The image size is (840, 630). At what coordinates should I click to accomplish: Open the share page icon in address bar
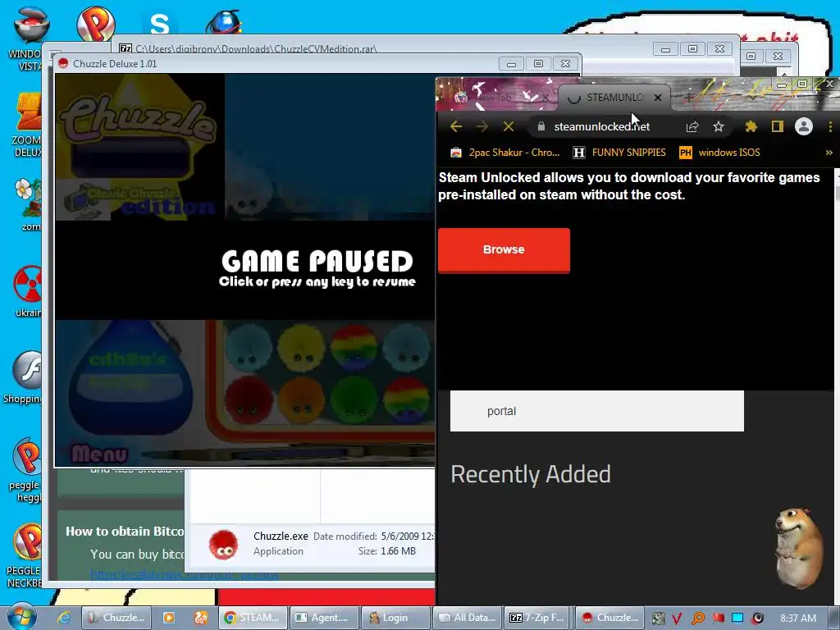(x=692, y=126)
